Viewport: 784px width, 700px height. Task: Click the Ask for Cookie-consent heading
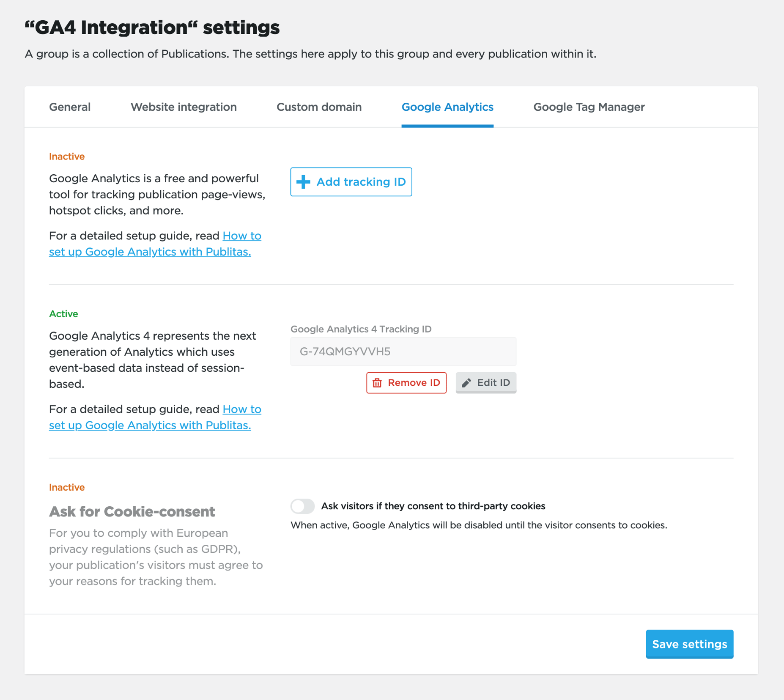tap(132, 511)
